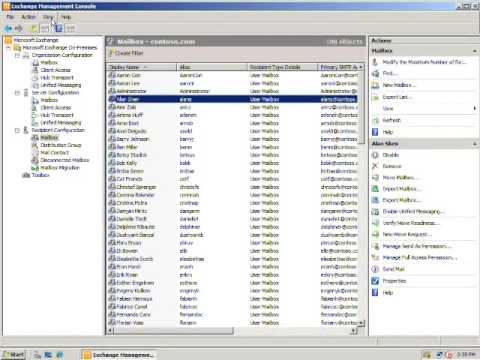Click the Find action icon
480x360 pixels.
pos(375,73)
